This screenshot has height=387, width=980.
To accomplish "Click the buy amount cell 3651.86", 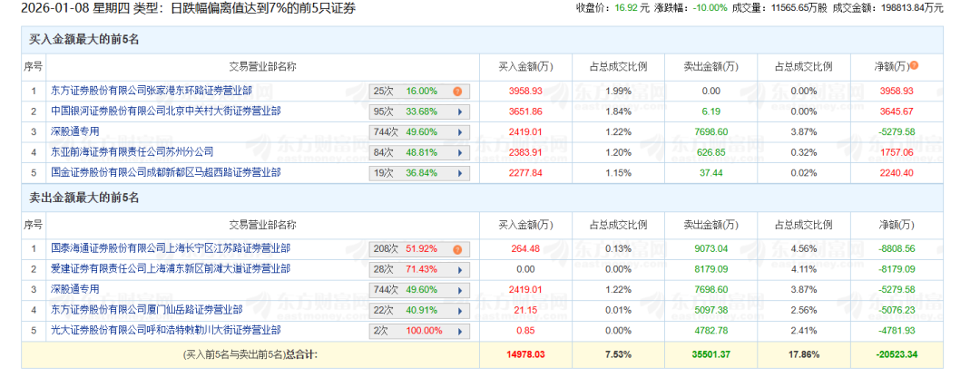I will pyautogui.click(x=525, y=111).
